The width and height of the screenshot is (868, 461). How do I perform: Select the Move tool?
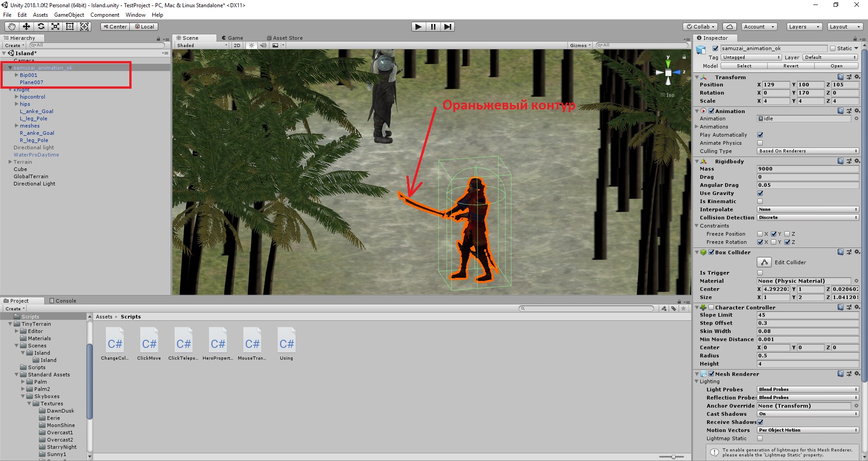(26, 27)
